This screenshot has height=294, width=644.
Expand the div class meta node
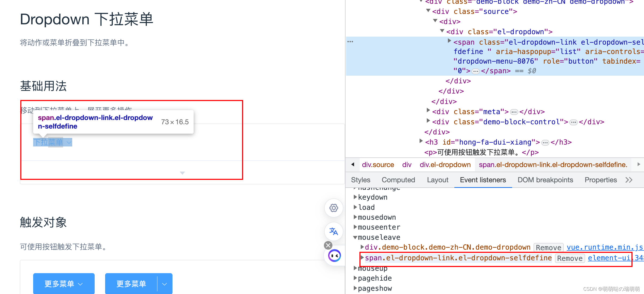428,110
